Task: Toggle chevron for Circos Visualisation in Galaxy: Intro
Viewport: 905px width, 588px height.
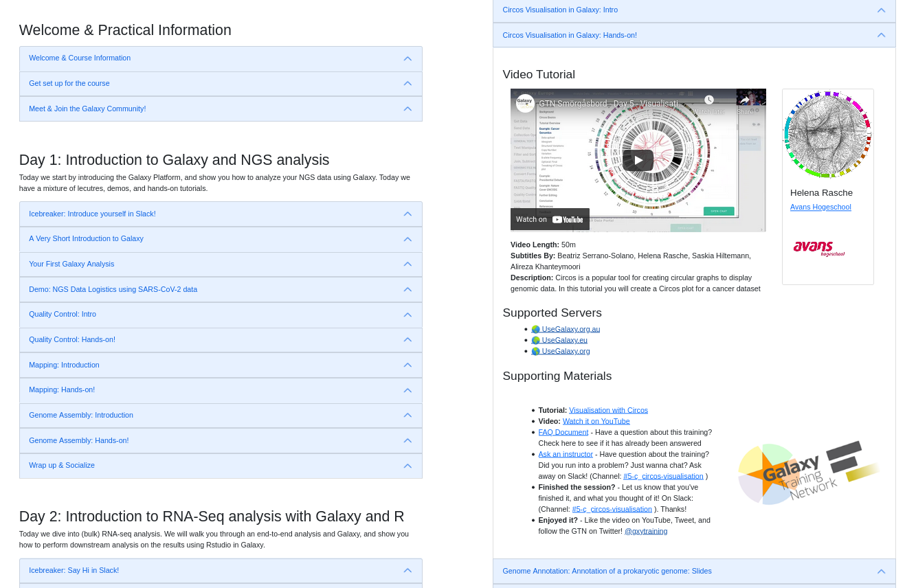Action: [881, 10]
